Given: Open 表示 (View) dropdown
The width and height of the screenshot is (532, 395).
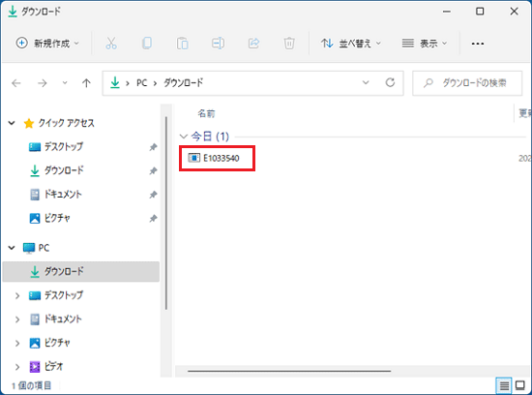Looking at the screenshot, I should pos(424,44).
